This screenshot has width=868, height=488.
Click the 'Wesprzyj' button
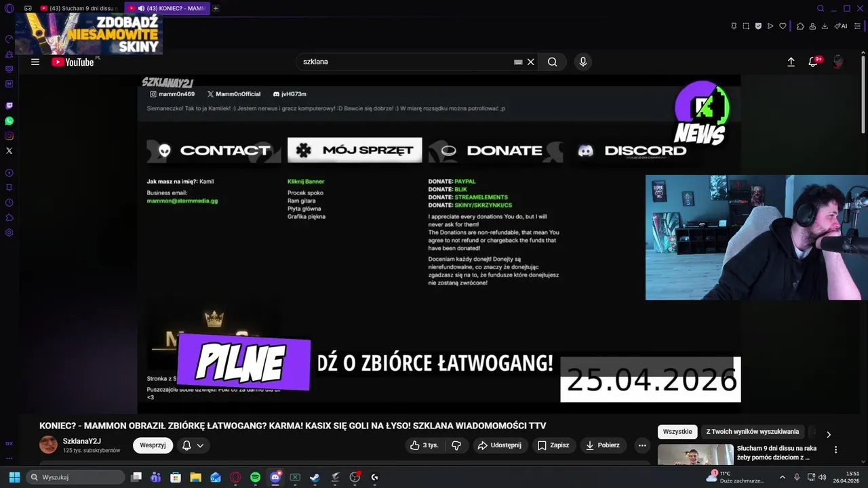pyautogui.click(x=153, y=445)
